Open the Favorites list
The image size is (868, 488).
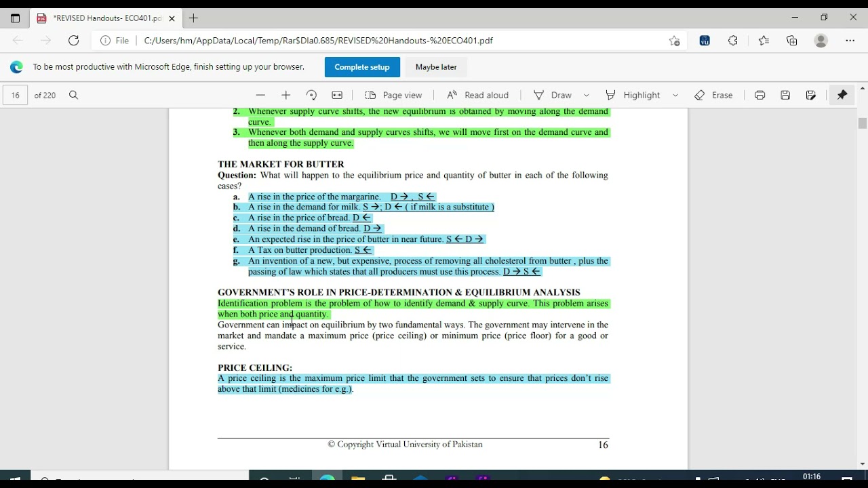pos(764,41)
